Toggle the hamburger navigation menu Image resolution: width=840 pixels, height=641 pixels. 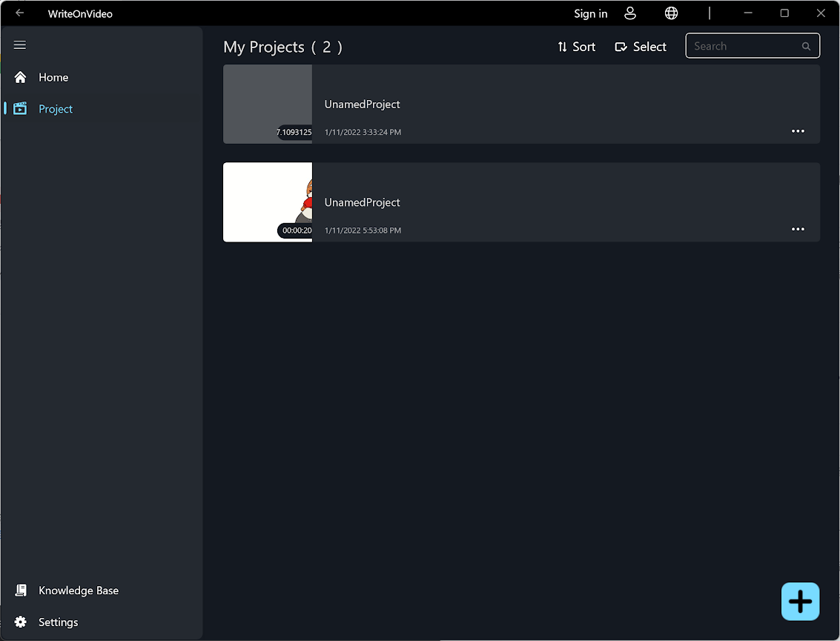pos(20,45)
